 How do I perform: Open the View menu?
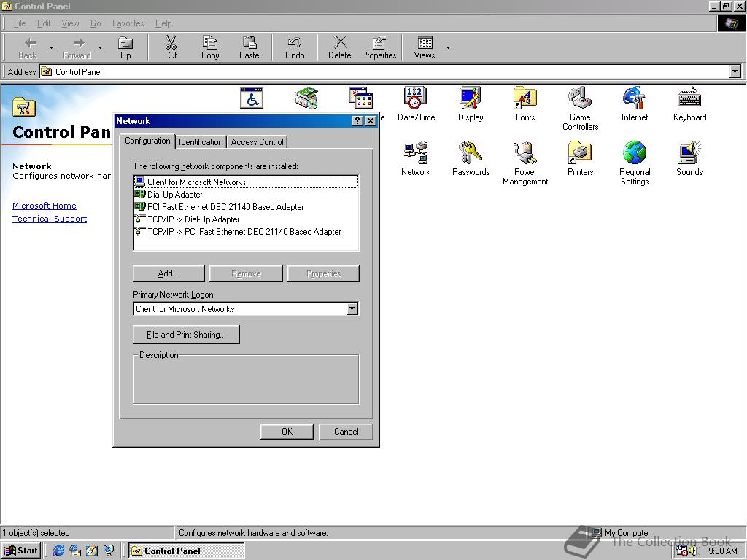coord(71,23)
